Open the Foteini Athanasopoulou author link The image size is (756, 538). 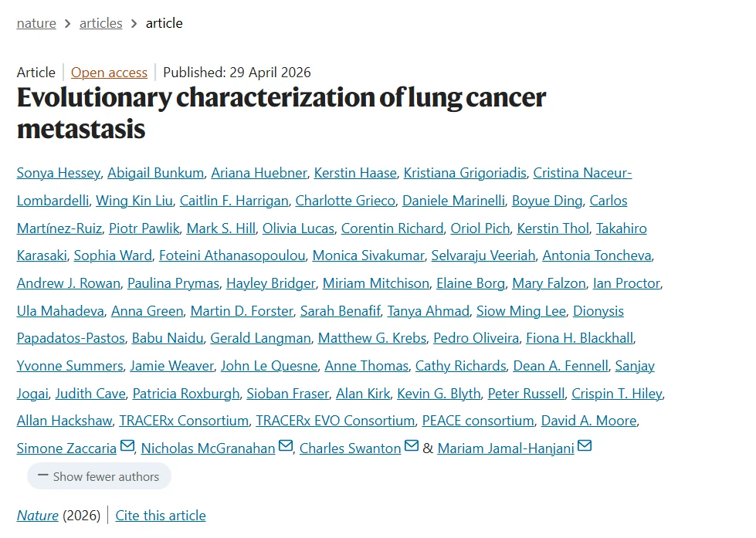[232, 255]
